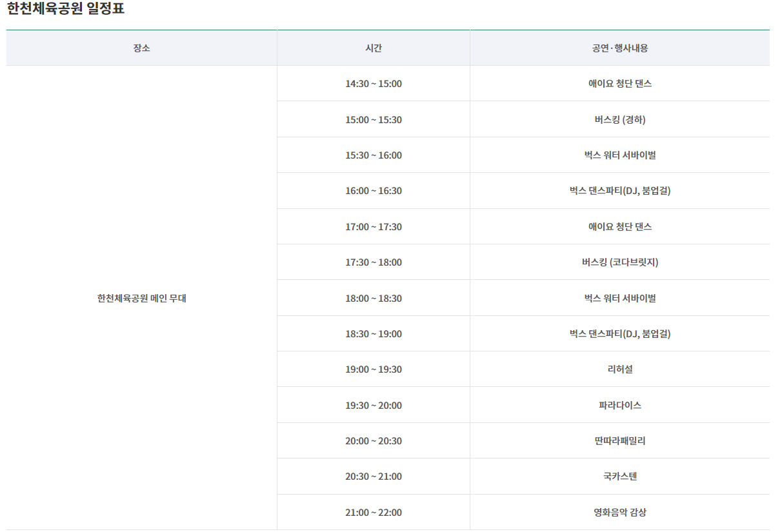The image size is (782, 532).
Task: Click 벅스 워터 서바이벌 in the 15:30 row
Action: pyautogui.click(x=620, y=155)
